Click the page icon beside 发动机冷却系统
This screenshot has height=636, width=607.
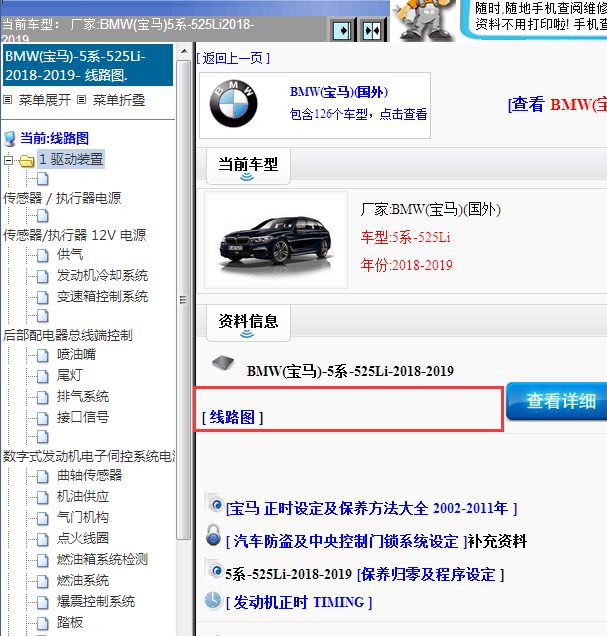point(43,276)
